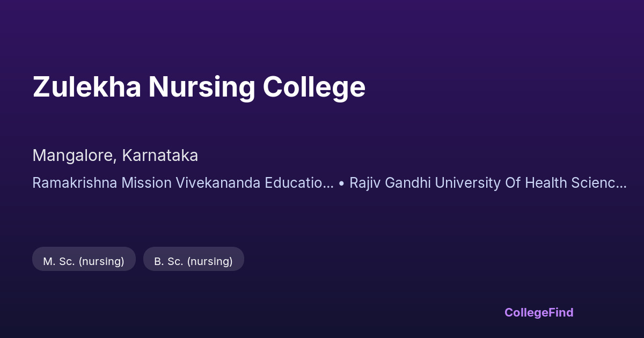Image resolution: width=644 pixels, height=338 pixels.
Task: Click Karnataka in the location line
Action: pos(160,156)
